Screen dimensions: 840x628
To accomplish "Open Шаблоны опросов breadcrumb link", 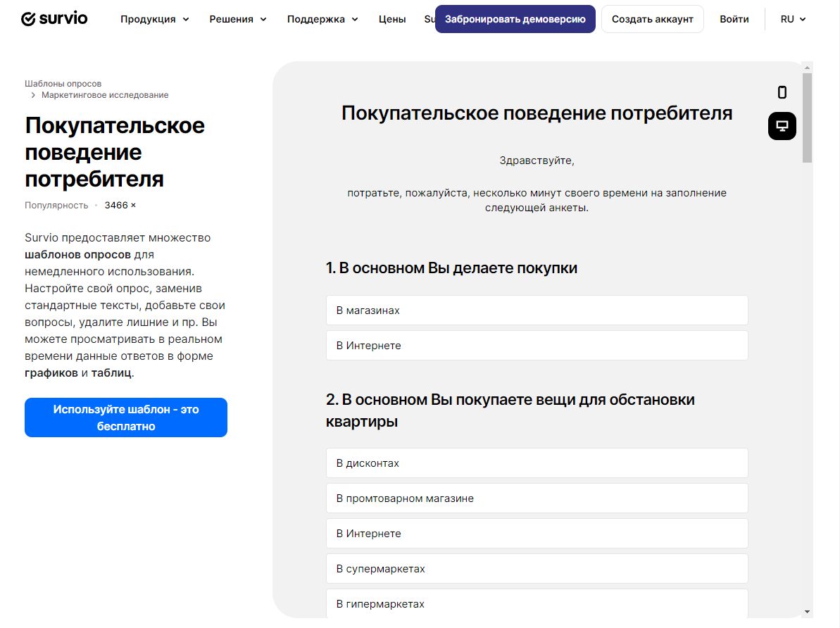I will click(x=63, y=84).
